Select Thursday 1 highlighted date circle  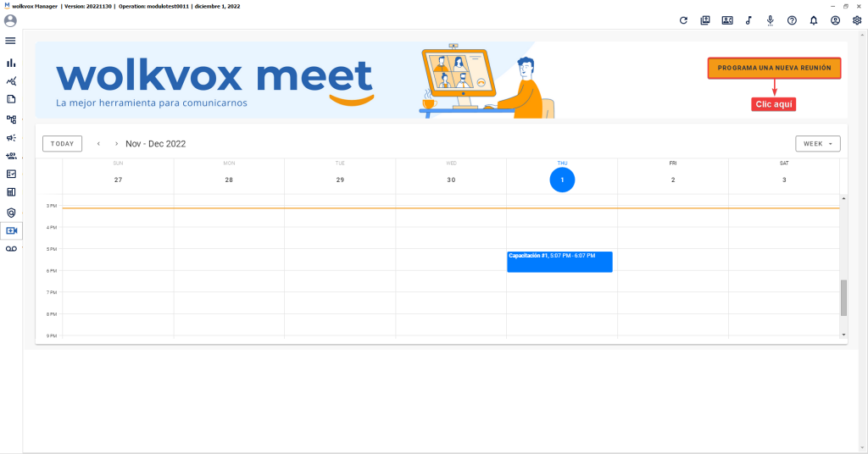[x=562, y=180]
